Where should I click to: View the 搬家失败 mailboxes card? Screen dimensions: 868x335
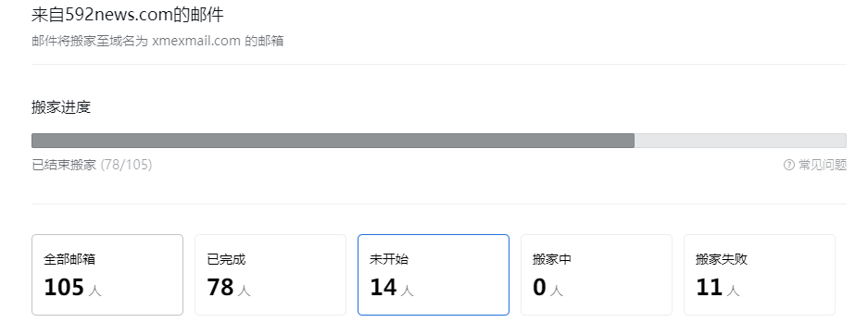tap(760, 275)
